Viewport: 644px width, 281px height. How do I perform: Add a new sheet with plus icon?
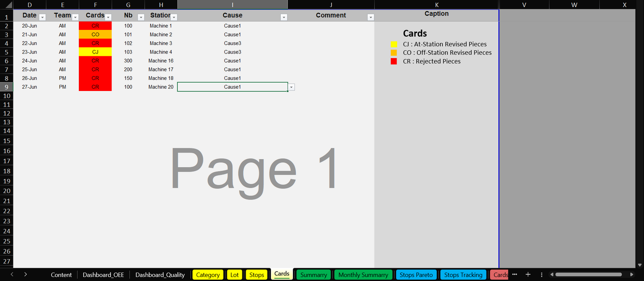point(528,274)
